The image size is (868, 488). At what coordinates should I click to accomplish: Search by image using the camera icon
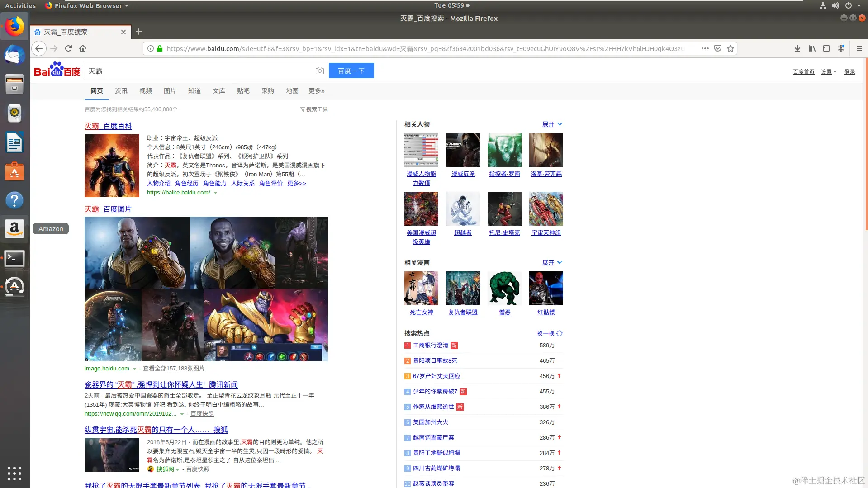[320, 71]
